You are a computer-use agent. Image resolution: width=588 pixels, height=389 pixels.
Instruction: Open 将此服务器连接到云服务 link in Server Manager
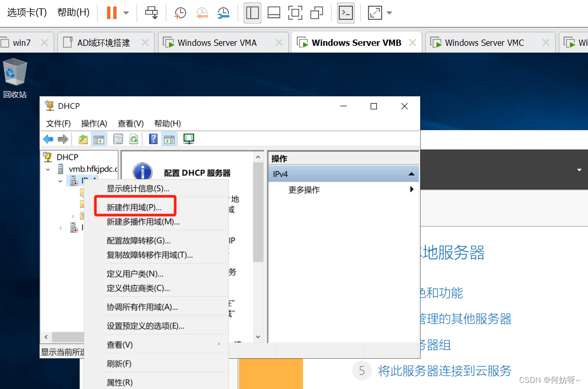point(444,371)
